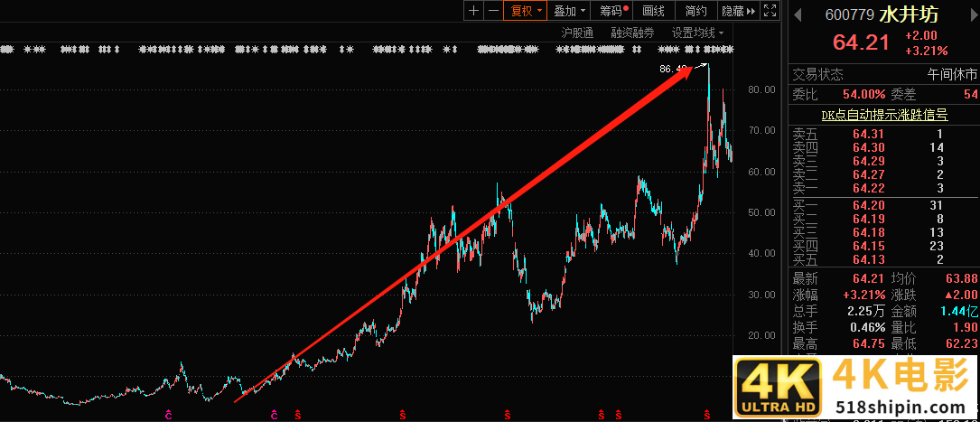This screenshot has width=980, height=422.
Task: Go to previous stock with left arrow
Action: (798, 15)
